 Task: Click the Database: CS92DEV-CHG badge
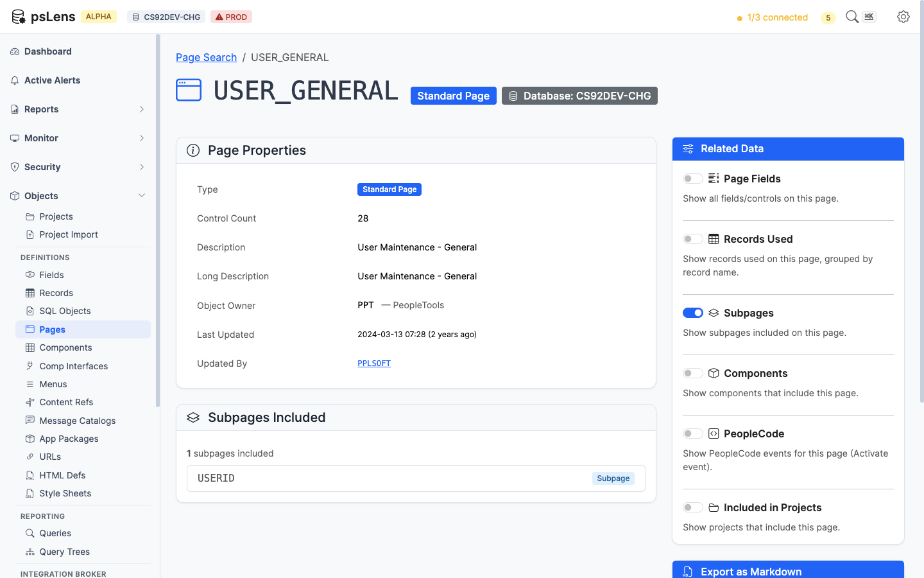pos(579,96)
